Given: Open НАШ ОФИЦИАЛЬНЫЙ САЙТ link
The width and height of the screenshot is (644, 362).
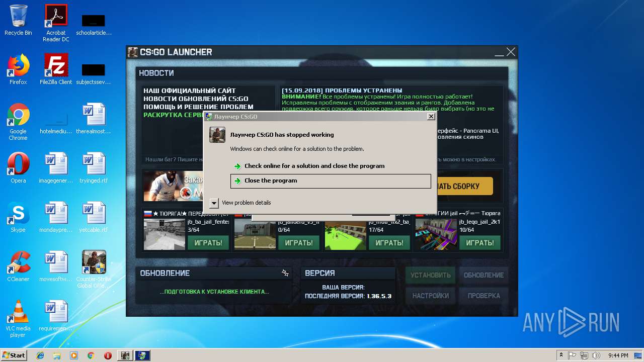Looking at the screenshot, I should (x=190, y=91).
